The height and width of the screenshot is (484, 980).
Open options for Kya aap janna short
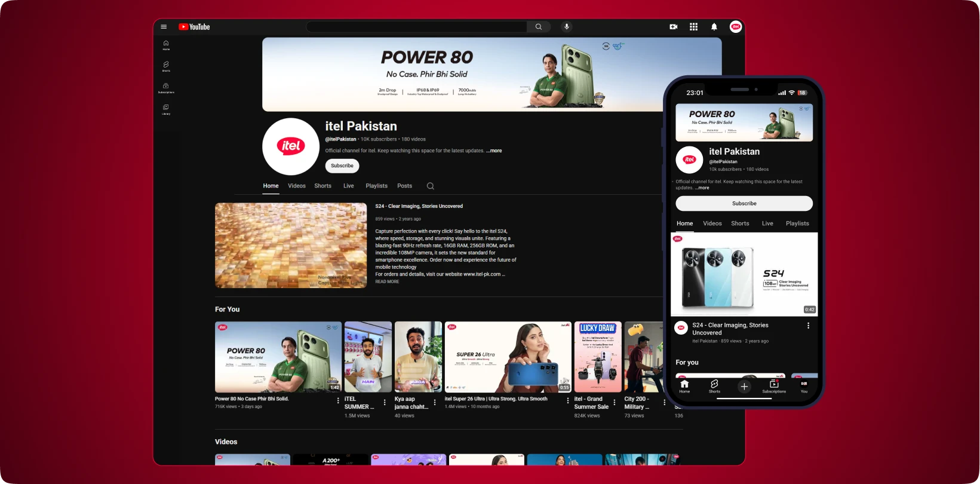435,403
